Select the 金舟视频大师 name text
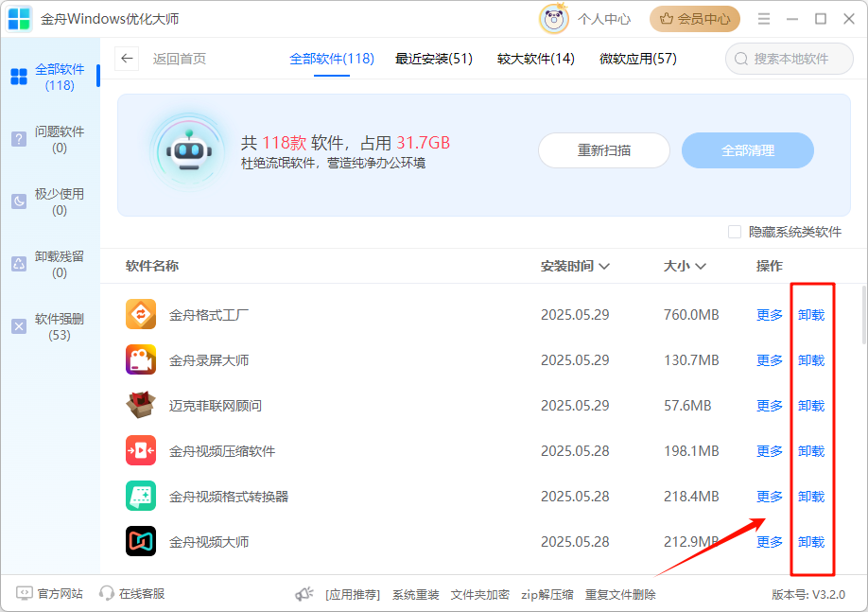Screen dimensions: 868x612 209,542
